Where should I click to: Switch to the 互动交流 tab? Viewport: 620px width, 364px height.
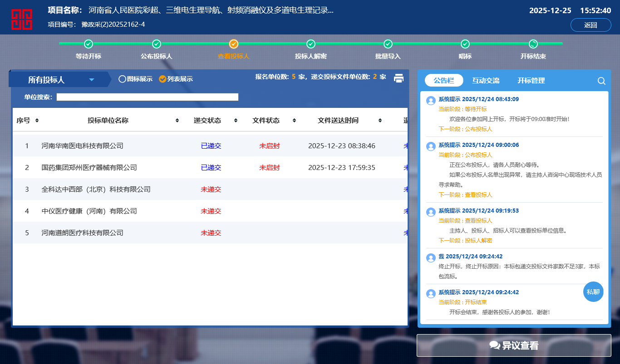(x=486, y=81)
